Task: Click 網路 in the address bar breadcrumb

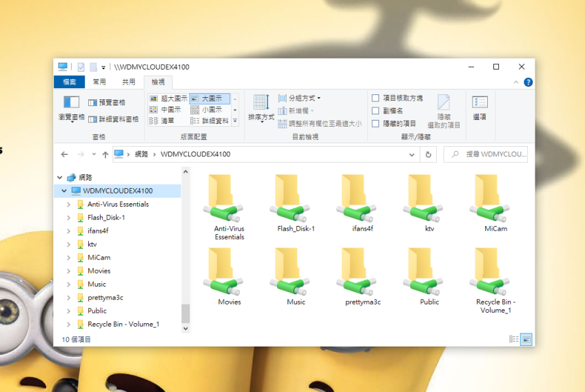Action: click(x=141, y=154)
